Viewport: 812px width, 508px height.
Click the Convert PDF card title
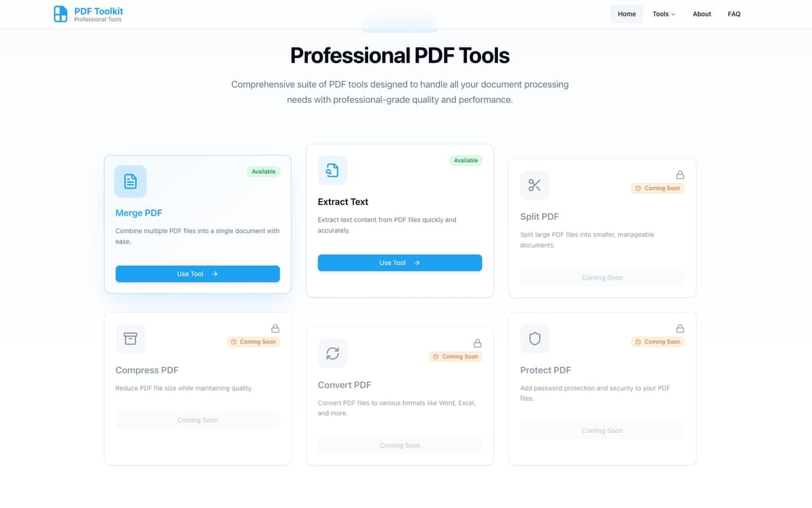[x=344, y=385]
